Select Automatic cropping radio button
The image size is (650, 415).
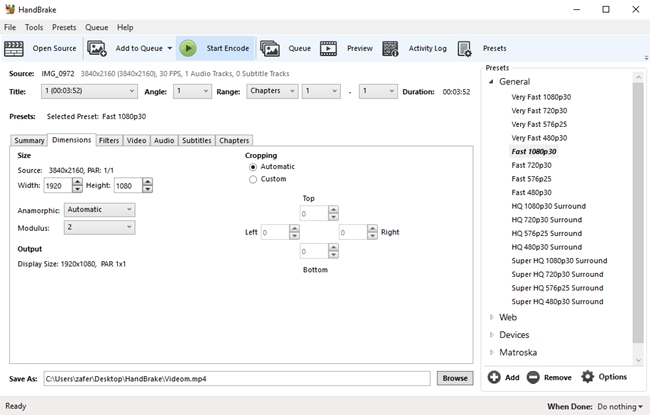[253, 167]
